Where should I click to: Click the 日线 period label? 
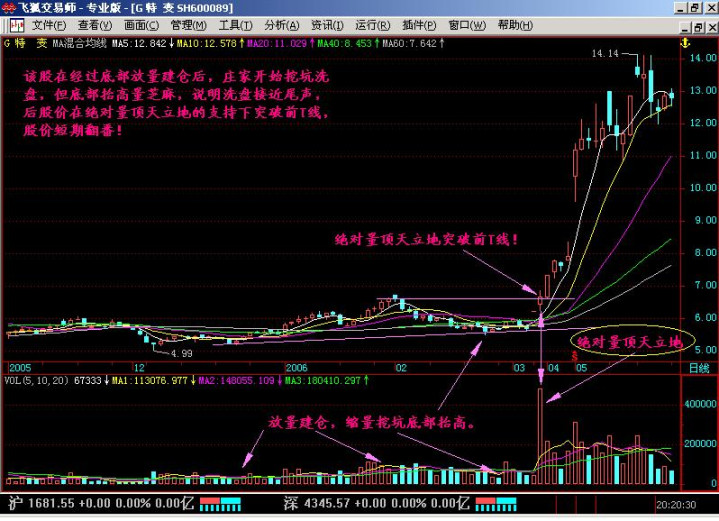pos(699,368)
